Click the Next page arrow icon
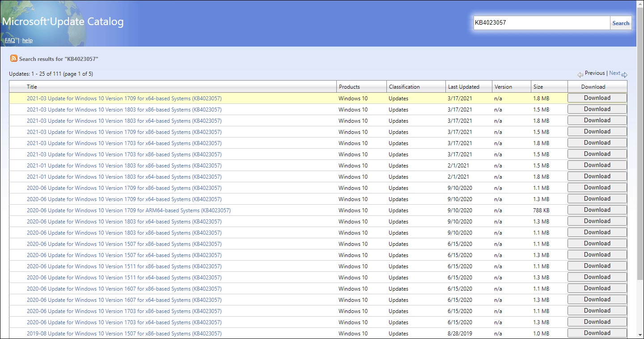This screenshot has height=339, width=644. pyautogui.click(x=625, y=75)
